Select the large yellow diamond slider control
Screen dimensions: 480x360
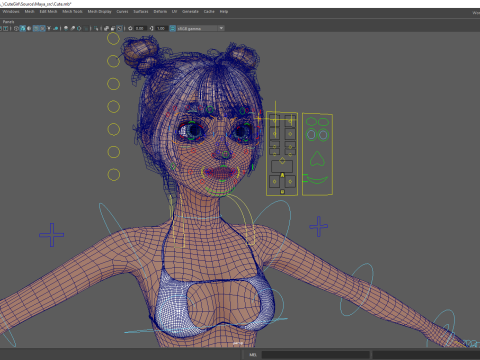[282, 161]
